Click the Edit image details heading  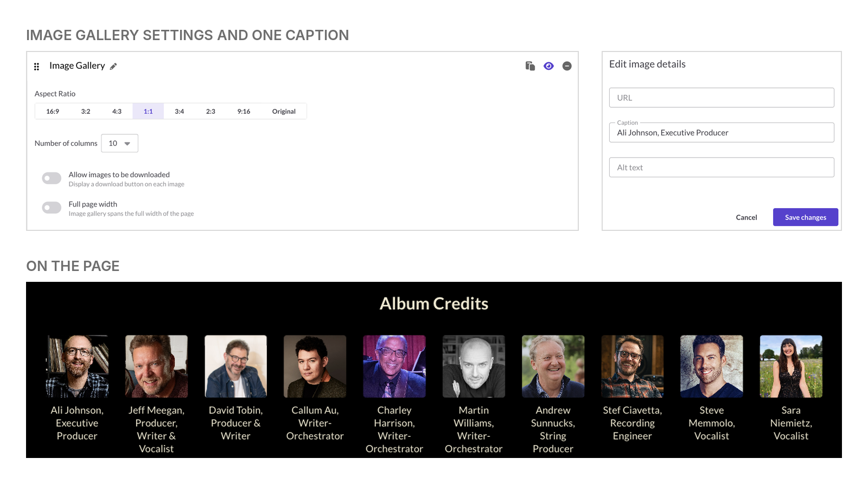coord(647,64)
